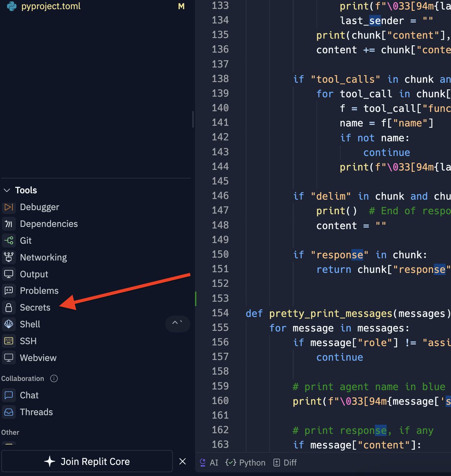The height and width of the screenshot is (476, 451).
Task: Open the Output tool
Action: [x=34, y=274]
